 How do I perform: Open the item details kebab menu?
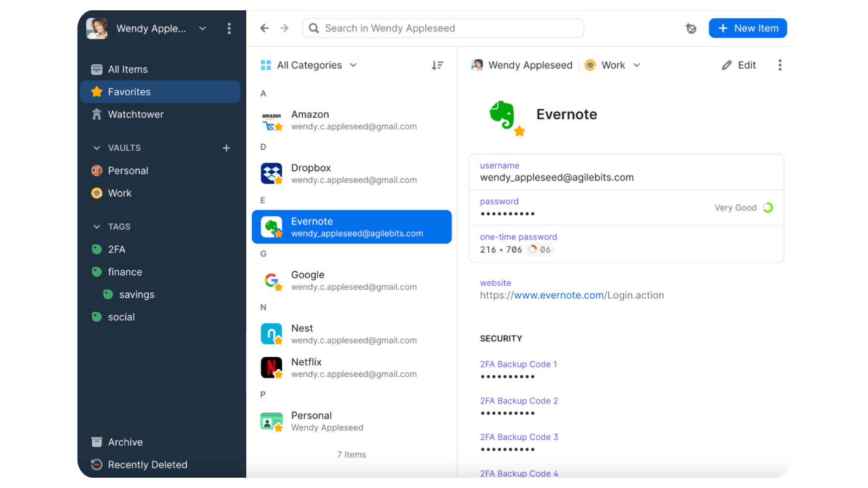(780, 65)
